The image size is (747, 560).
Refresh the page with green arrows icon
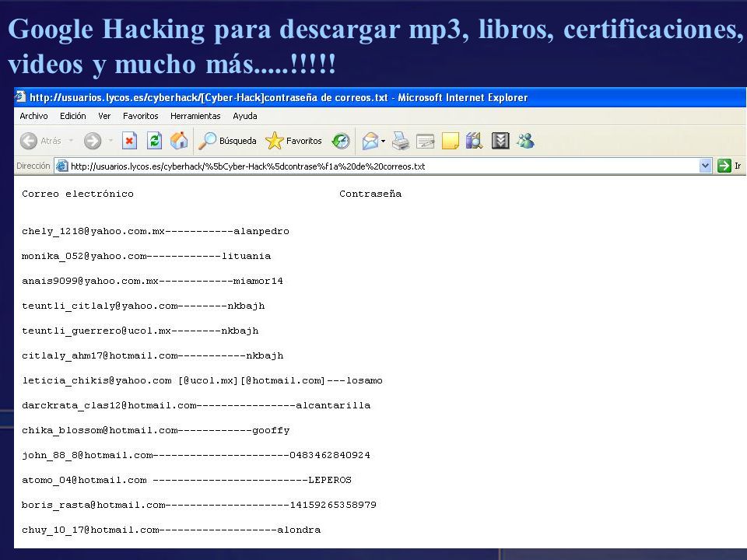point(154,141)
